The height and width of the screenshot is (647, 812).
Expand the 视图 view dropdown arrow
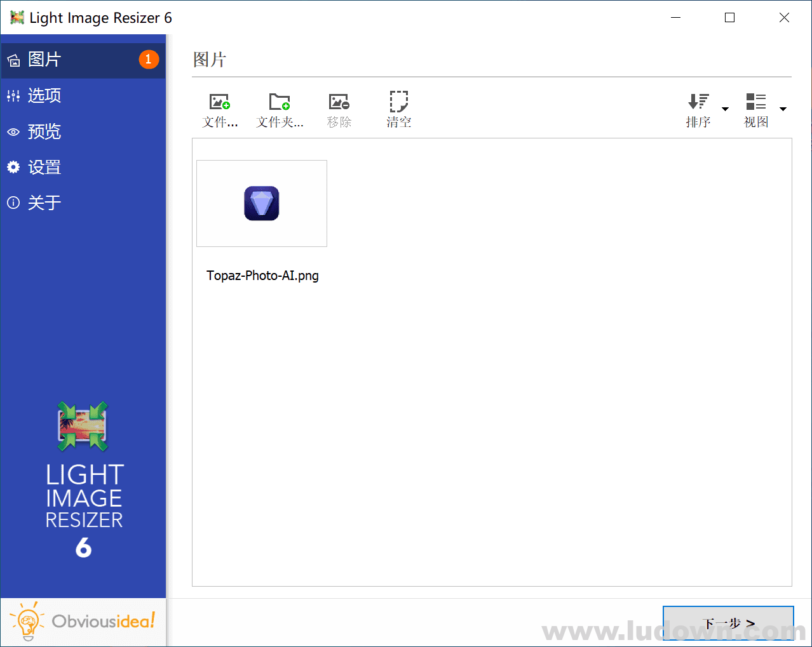(783, 109)
